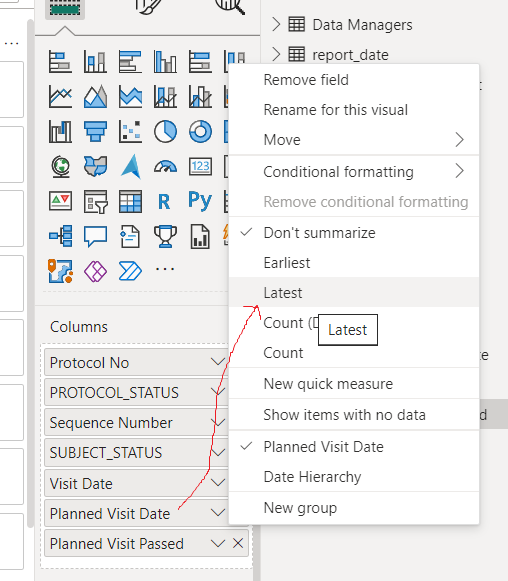
Task: Select the Python visual icon
Action: (x=200, y=201)
